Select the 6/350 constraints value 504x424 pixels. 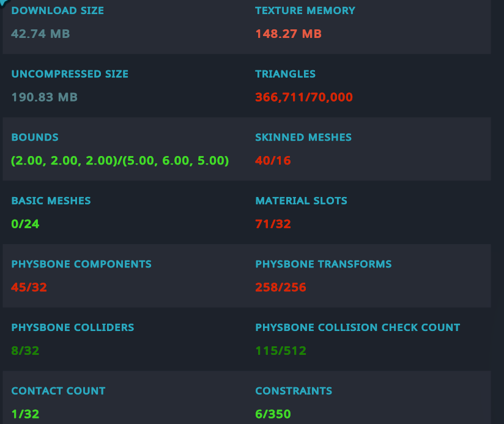tap(273, 414)
